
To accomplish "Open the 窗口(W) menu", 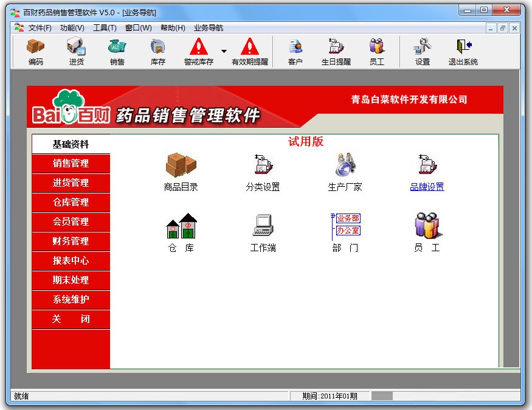I will click(138, 28).
